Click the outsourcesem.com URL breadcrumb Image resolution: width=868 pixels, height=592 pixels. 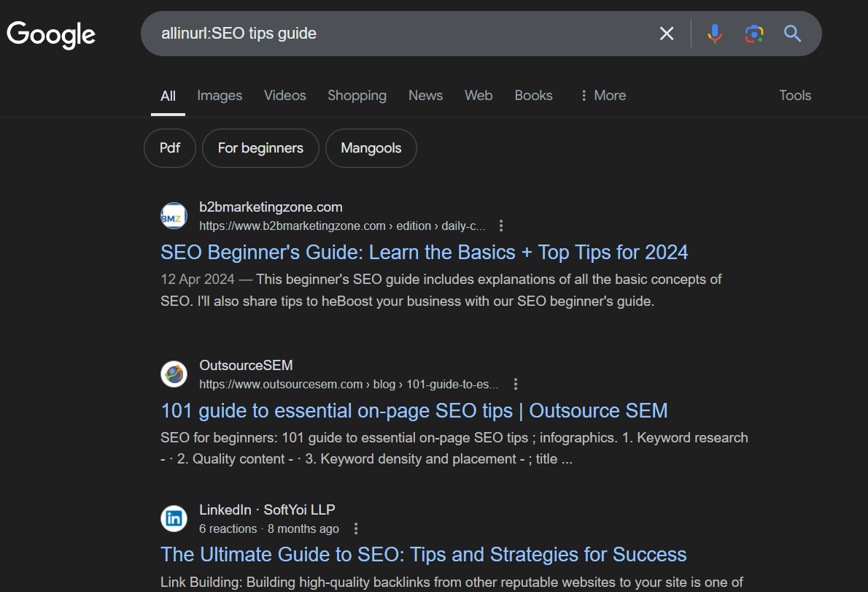[x=349, y=385]
